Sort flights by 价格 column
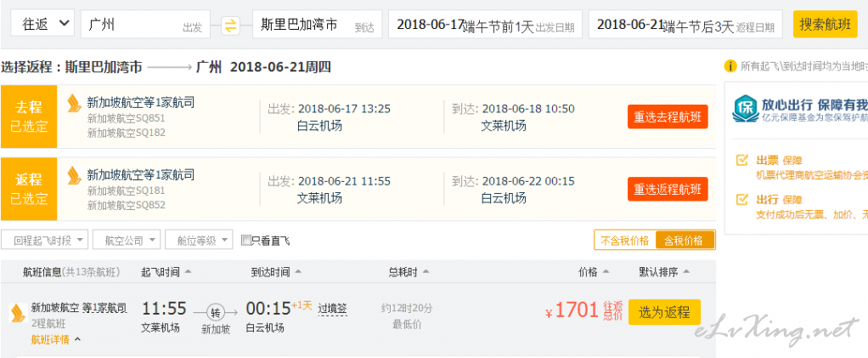The image size is (868, 358). point(594,272)
